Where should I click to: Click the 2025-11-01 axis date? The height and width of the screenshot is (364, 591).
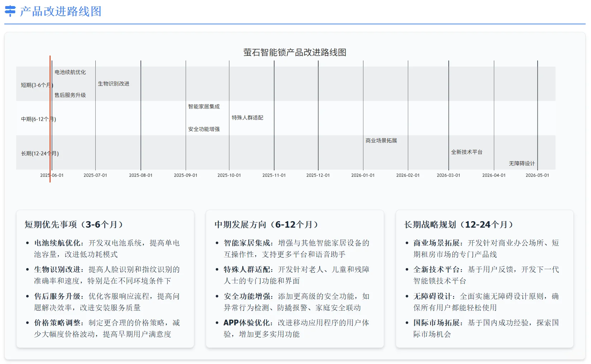click(274, 175)
